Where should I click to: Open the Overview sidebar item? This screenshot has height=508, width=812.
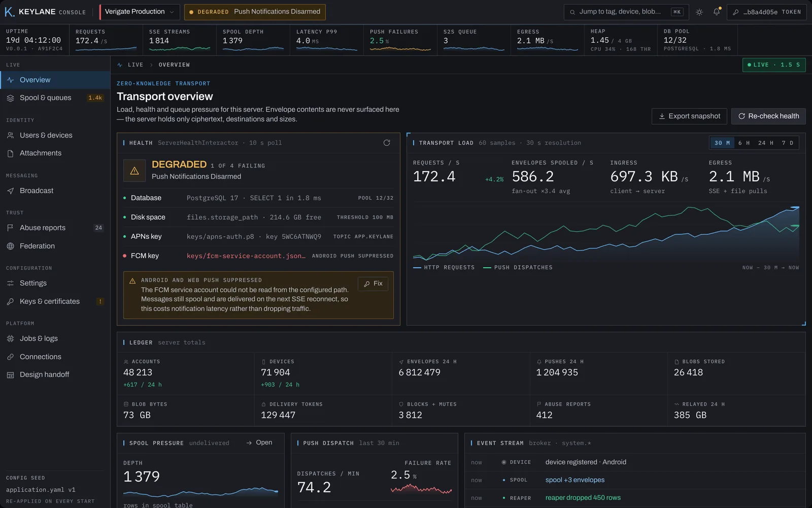(x=55, y=80)
